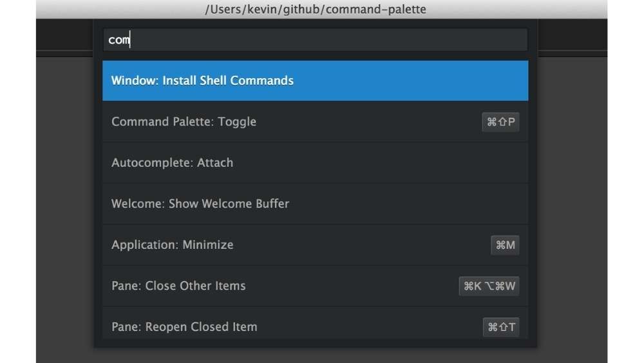This screenshot has height=363, width=644.
Task: Select the Application: Minimize command
Action: [x=173, y=245]
